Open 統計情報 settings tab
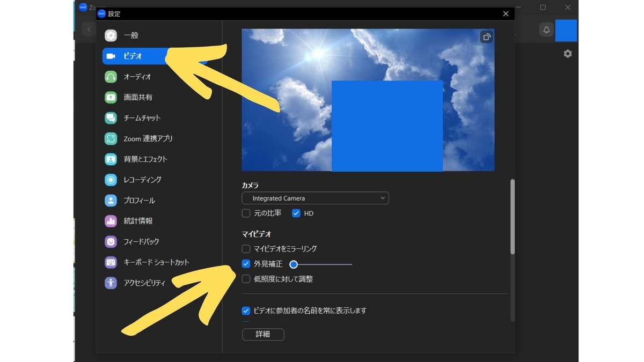Viewport: 644px width, 362px height. point(155,221)
